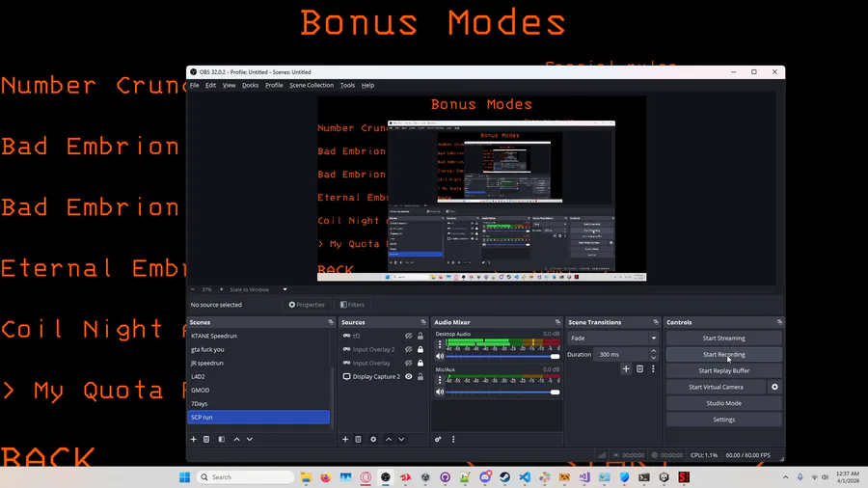Click Start Replay Buffer button
This screenshot has width=868, height=488.
[x=724, y=370]
